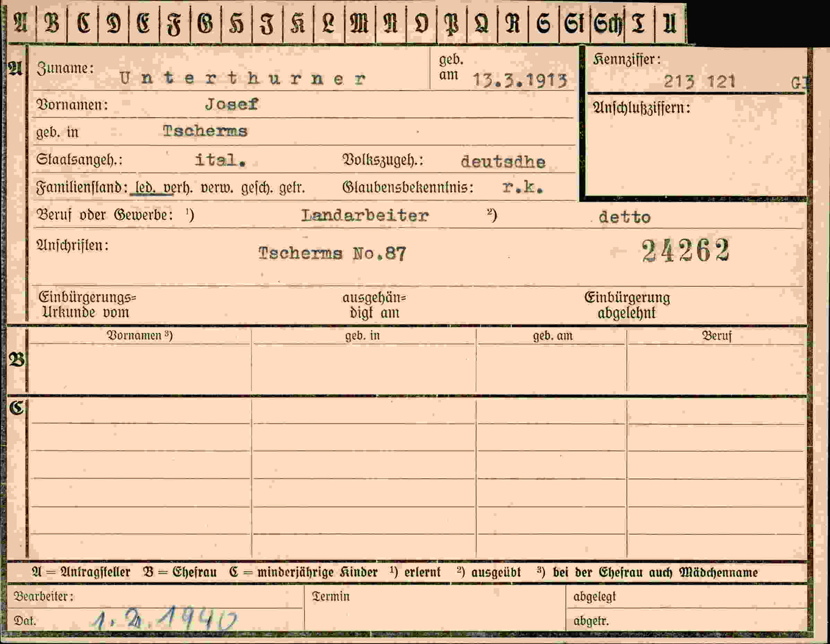Click the 'Volkszugeh.:' label
Viewport: 830px width, 644px height.
click(x=383, y=160)
